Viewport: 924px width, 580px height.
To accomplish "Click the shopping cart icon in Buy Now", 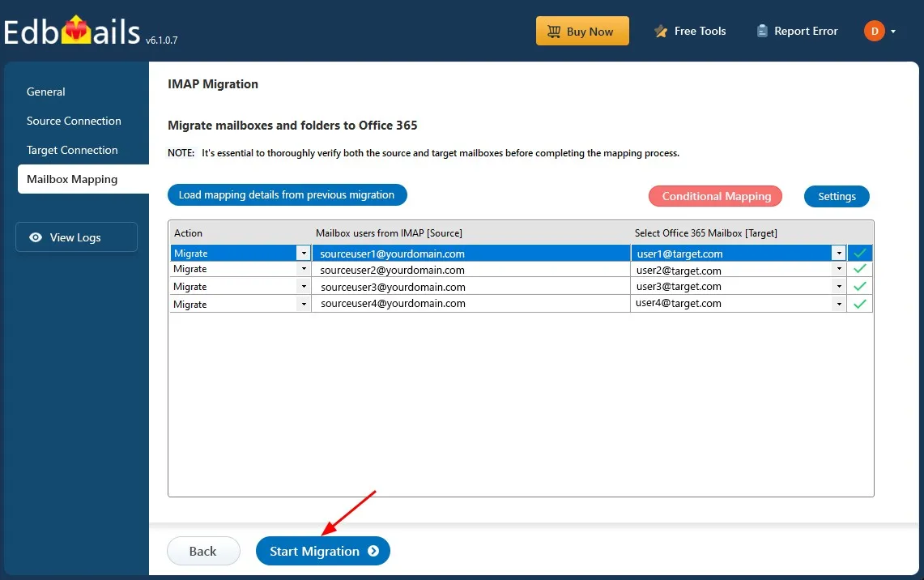I will 554,32.
